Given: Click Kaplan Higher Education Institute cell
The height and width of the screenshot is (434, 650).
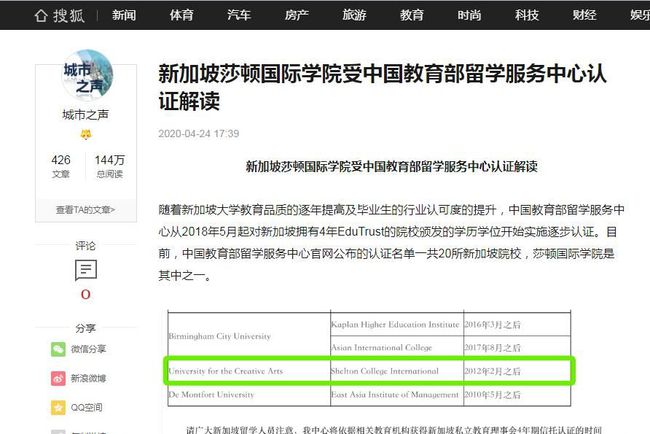Looking at the screenshot, I should [395, 324].
